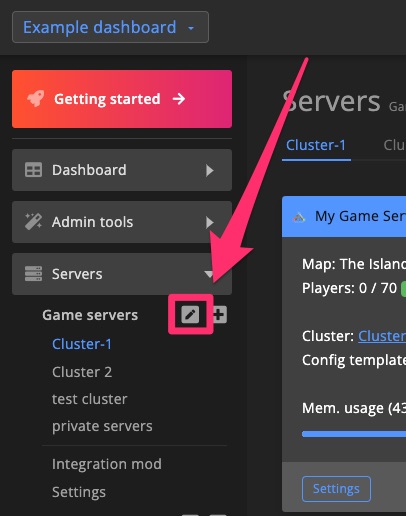406x516 pixels.
Task: Expand the Dashboard menu arrow
Action: pyautogui.click(x=209, y=170)
